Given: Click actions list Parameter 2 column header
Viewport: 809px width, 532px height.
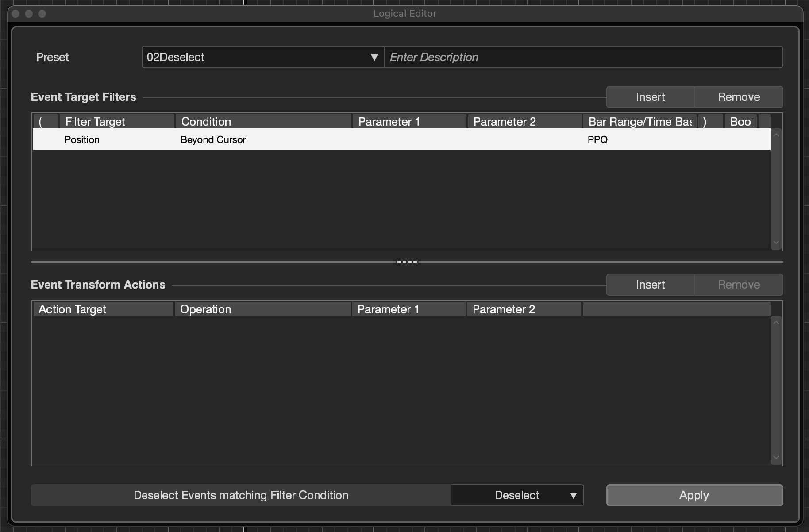Looking at the screenshot, I should tap(524, 309).
